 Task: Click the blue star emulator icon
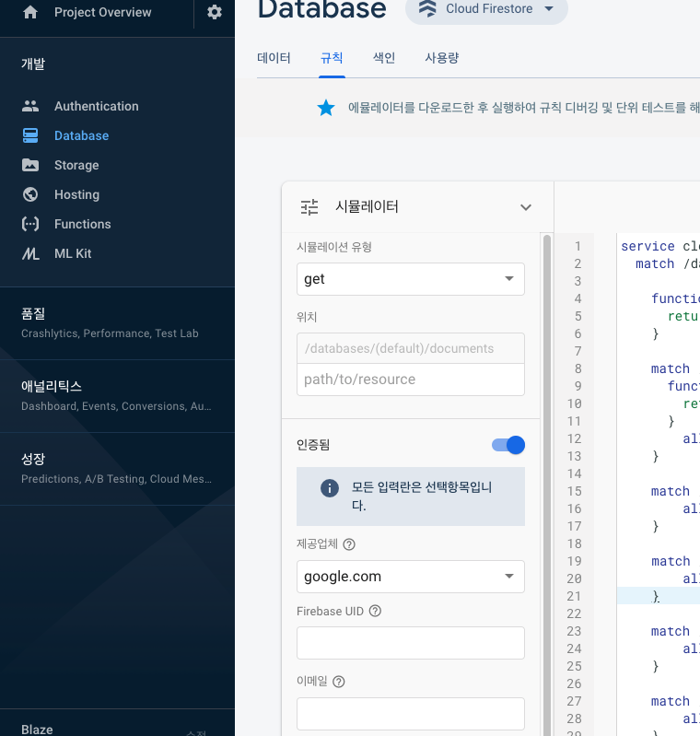326,108
